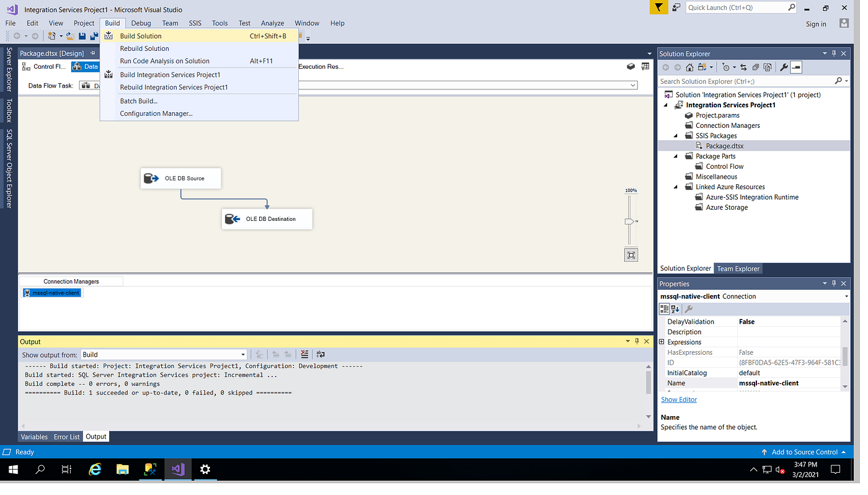Toggle auto-hide pin on Properties panel
The image size is (868, 495).
click(834, 283)
